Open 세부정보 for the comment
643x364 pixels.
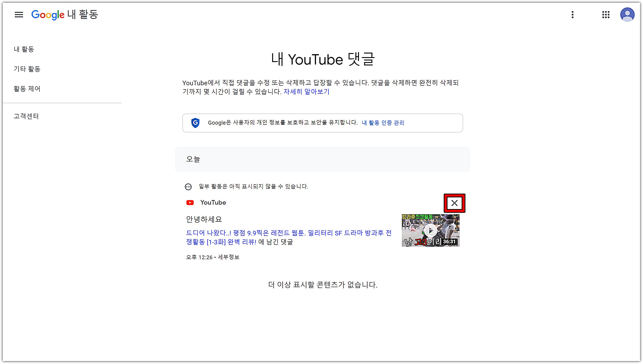[229, 257]
